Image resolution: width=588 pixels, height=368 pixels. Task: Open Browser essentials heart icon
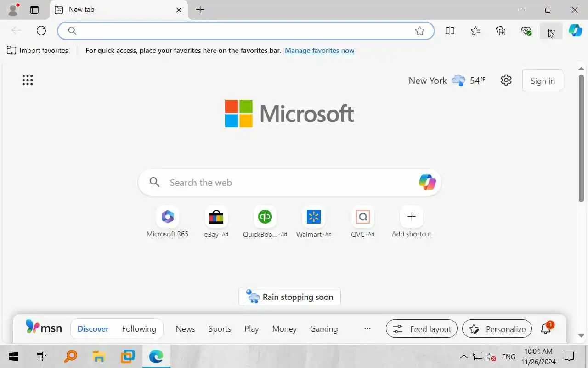[x=526, y=31]
